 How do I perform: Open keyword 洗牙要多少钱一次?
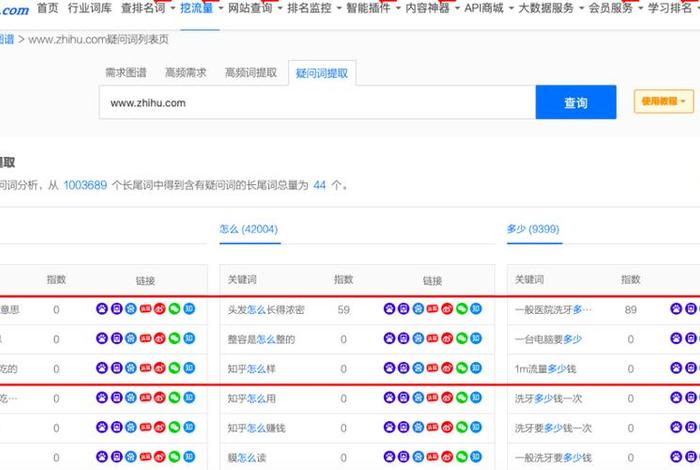click(x=553, y=428)
